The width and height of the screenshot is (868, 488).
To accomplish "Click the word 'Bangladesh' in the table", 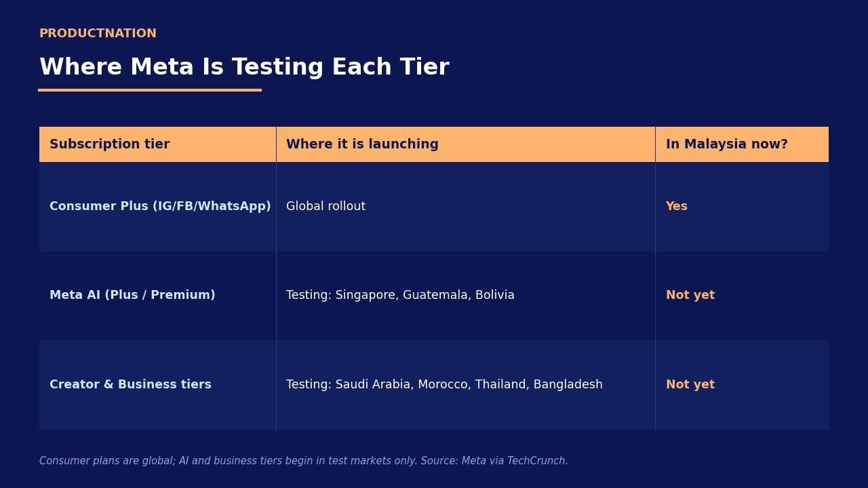I will coord(568,385).
